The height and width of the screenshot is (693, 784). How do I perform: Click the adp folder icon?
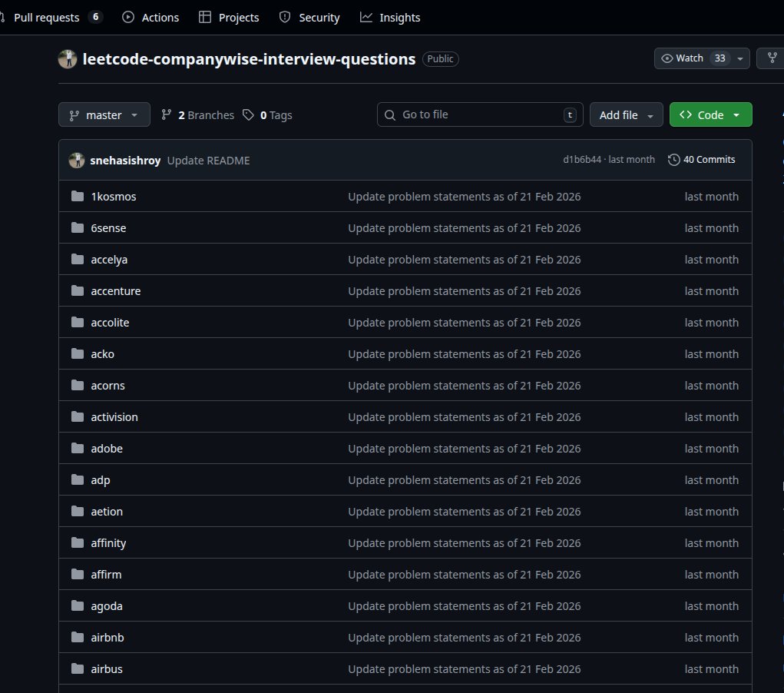pyautogui.click(x=78, y=480)
